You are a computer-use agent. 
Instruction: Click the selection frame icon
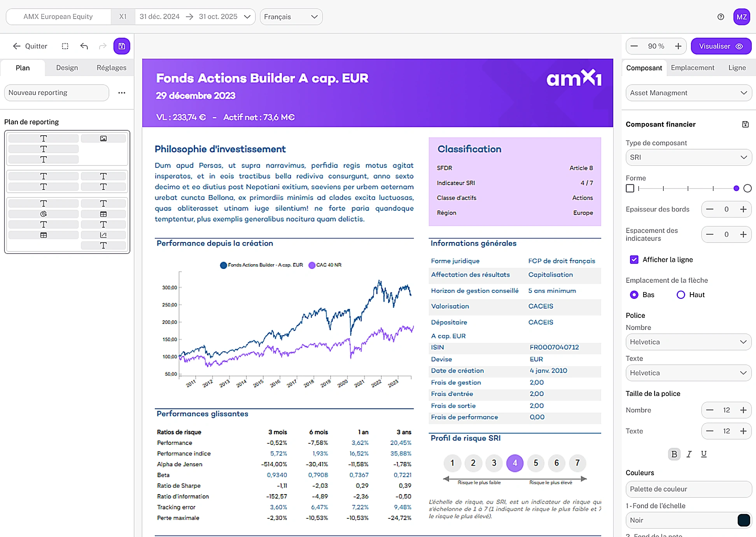(x=65, y=46)
